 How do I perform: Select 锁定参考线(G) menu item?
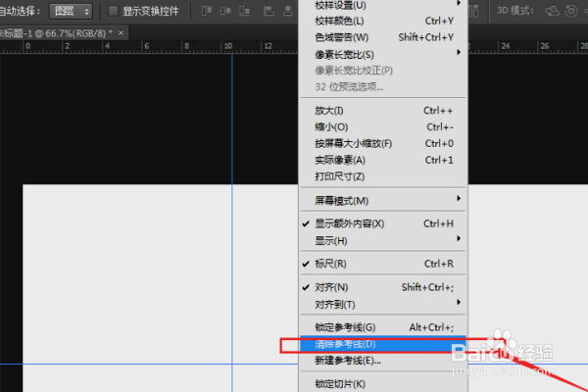[x=383, y=327]
